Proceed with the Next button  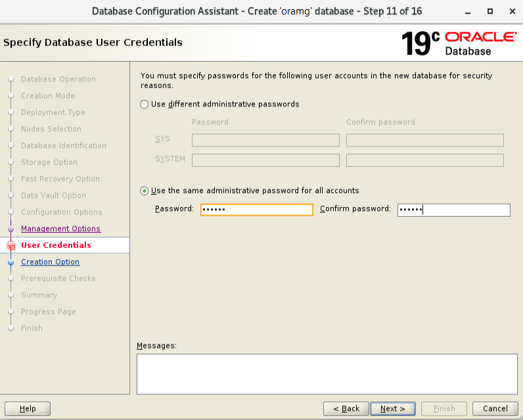(393, 409)
